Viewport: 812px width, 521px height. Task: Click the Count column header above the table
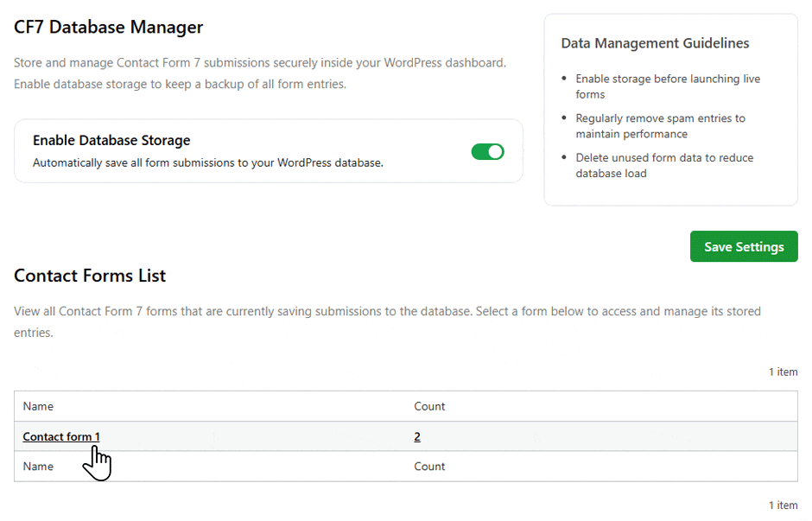coord(429,406)
